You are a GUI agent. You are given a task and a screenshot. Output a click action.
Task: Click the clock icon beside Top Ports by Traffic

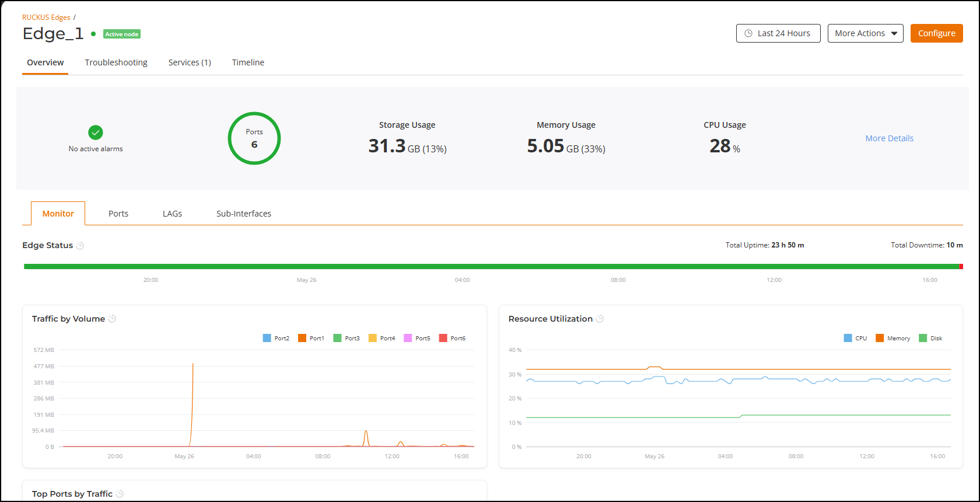click(x=120, y=494)
